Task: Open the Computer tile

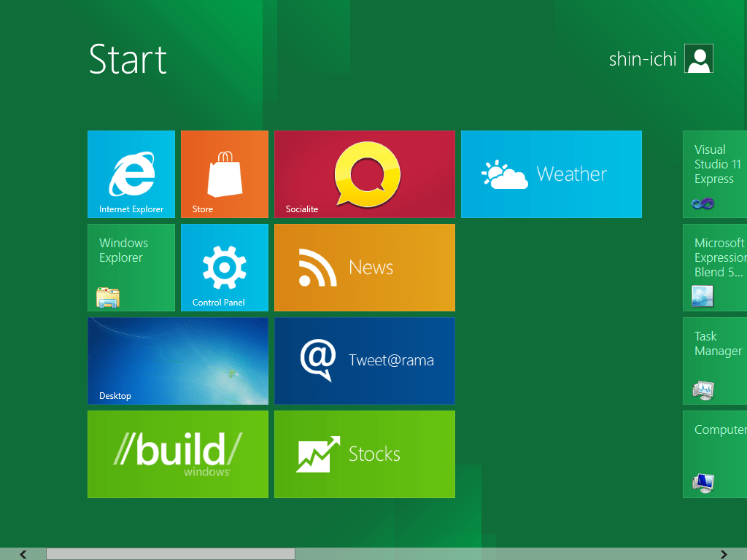Action: pyautogui.click(x=719, y=454)
